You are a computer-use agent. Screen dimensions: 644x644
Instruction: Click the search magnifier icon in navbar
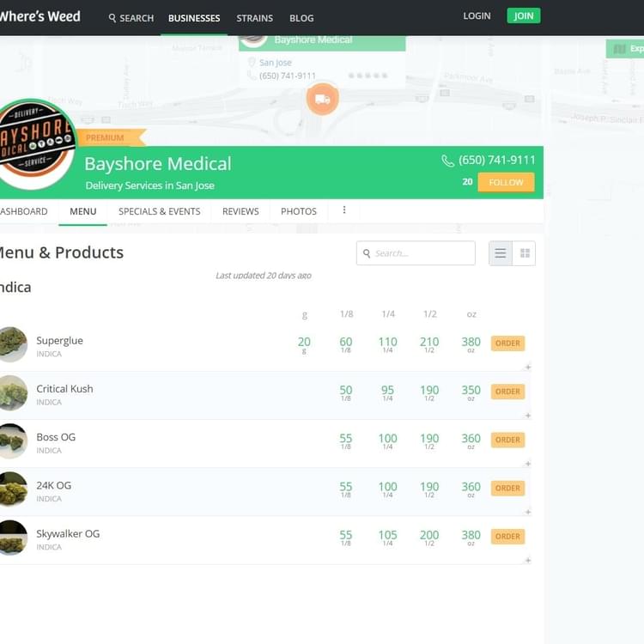(x=112, y=18)
